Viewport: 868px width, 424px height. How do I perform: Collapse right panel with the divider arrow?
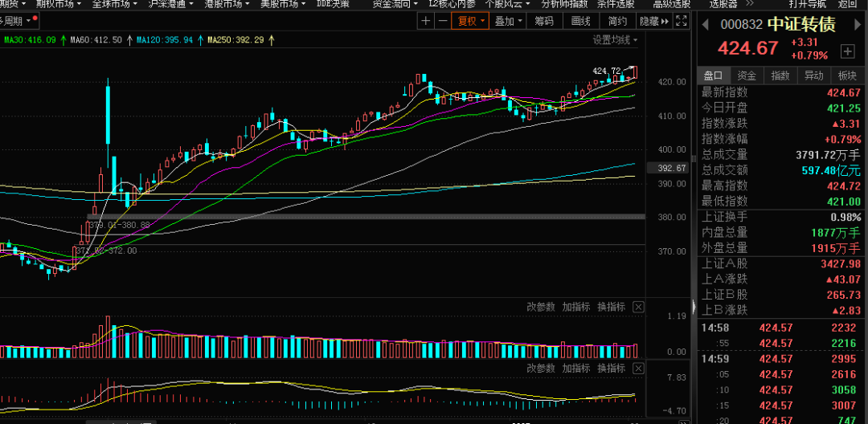pyautogui.click(x=694, y=306)
